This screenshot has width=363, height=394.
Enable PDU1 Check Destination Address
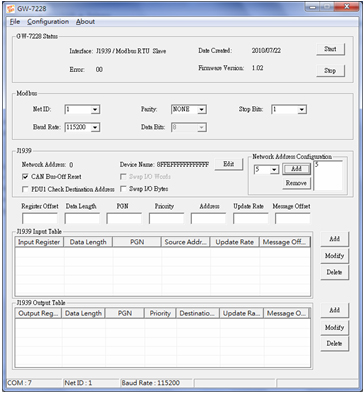pos(25,189)
